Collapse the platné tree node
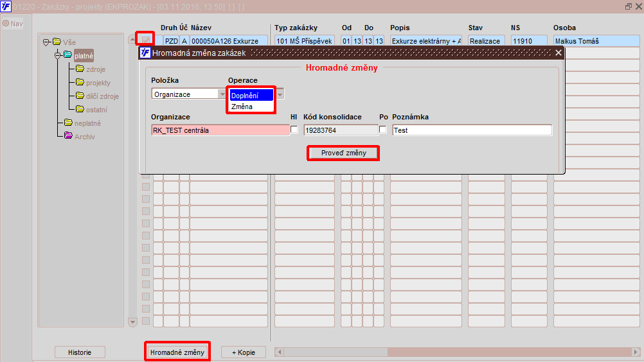The image size is (644, 362). click(58, 55)
